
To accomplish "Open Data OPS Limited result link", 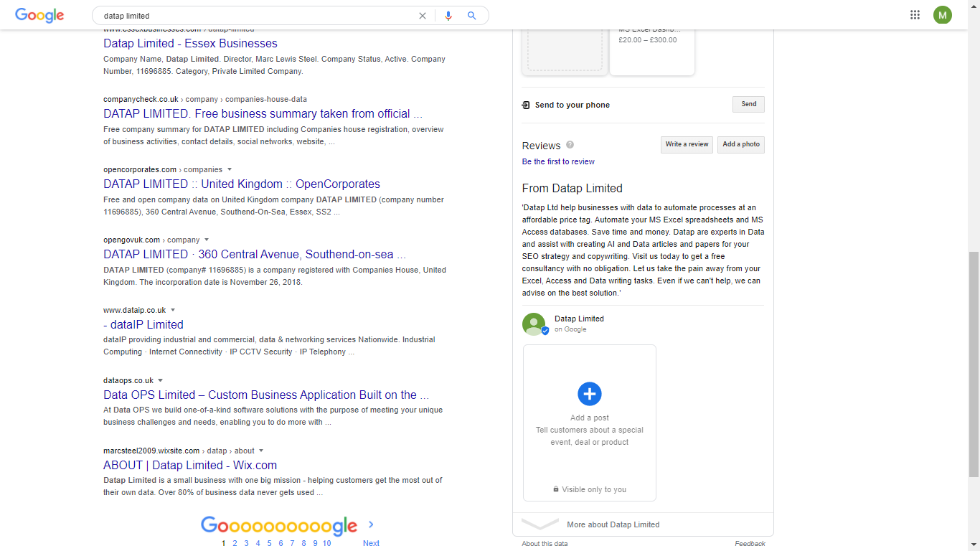I will click(x=266, y=395).
